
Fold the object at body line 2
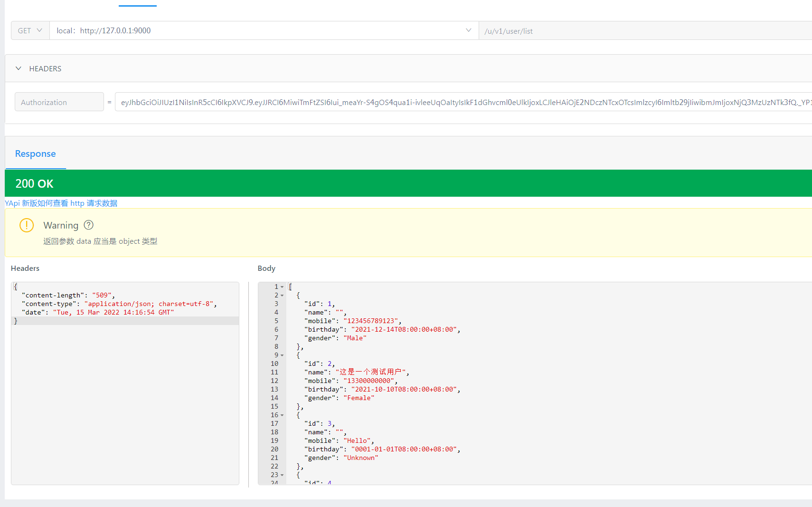point(282,296)
